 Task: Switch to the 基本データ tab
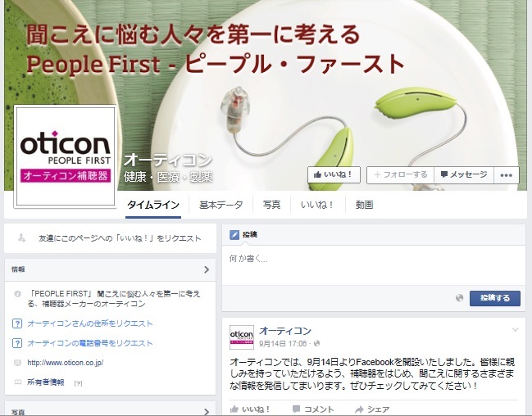221,205
